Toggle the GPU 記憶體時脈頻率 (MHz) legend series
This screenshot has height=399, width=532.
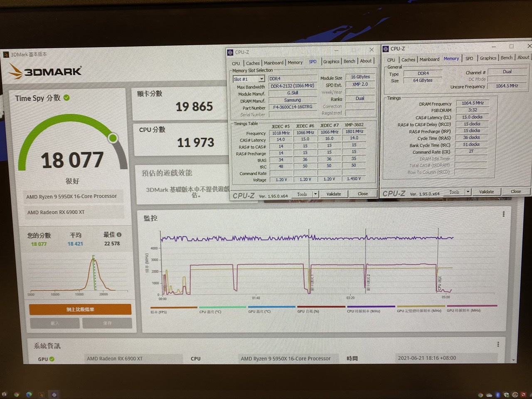pyautogui.click(x=419, y=310)
